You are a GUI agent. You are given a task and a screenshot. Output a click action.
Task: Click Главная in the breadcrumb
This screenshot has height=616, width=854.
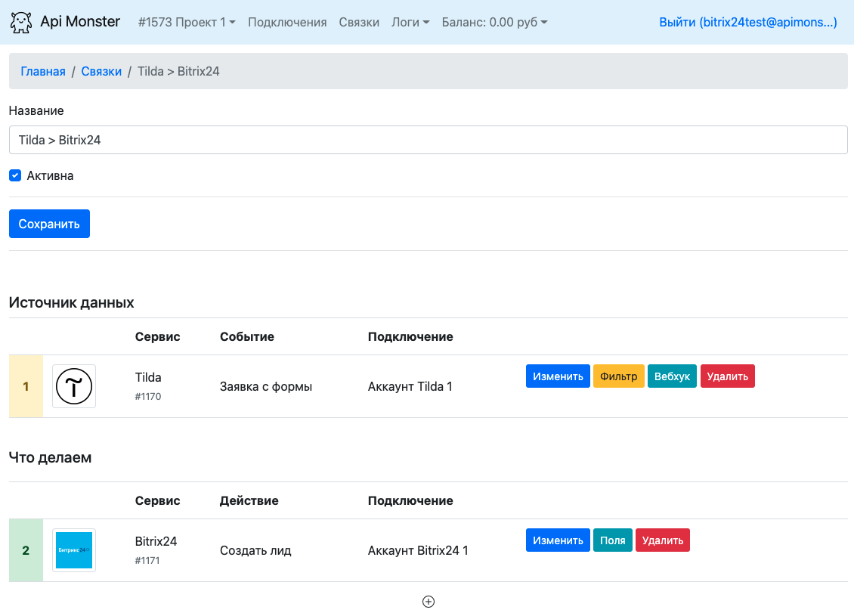coord(43,72)
